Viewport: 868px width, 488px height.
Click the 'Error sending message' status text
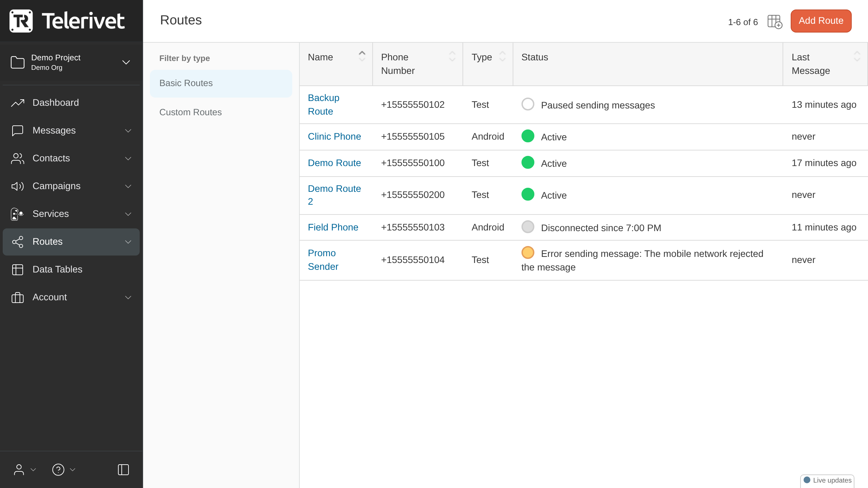(x=642, y=260)
